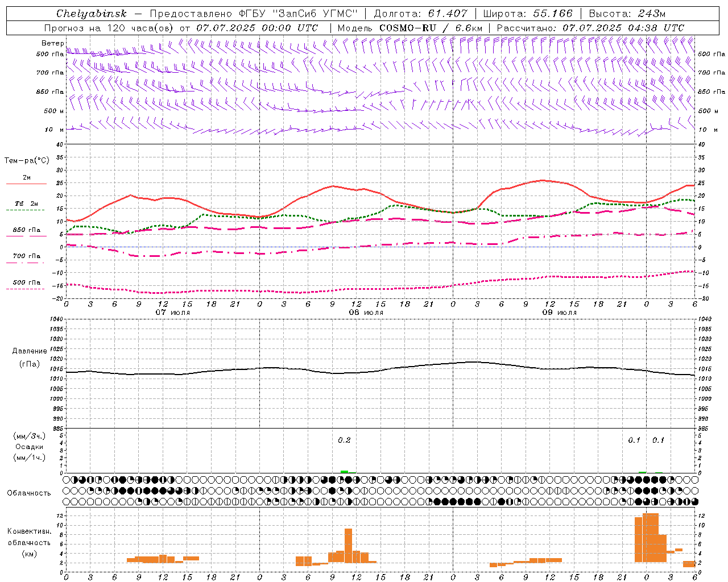Click the (км) convective cloud unit label
The height and width of the screenshot is (582, 728).
point(29,554)
